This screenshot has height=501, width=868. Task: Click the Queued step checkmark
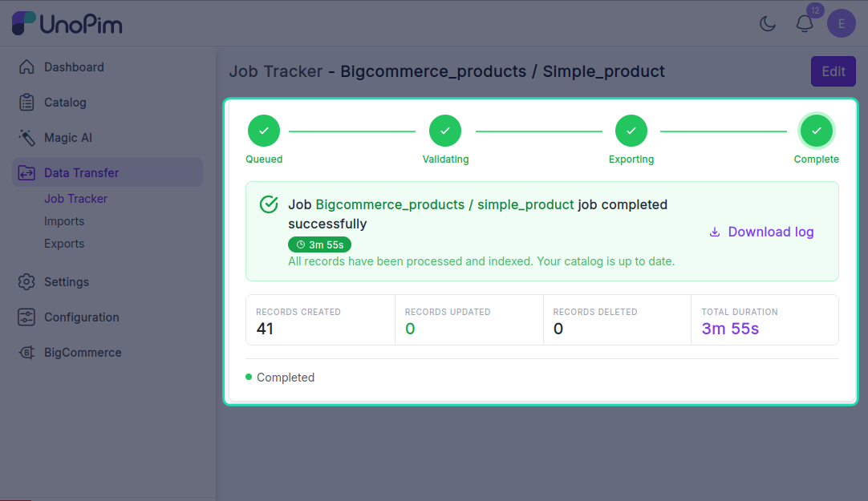click(x=264, y=131)
